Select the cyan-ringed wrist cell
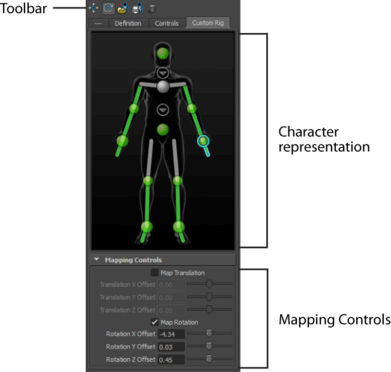Screen dimensions: 391x372 pos(203,141)
